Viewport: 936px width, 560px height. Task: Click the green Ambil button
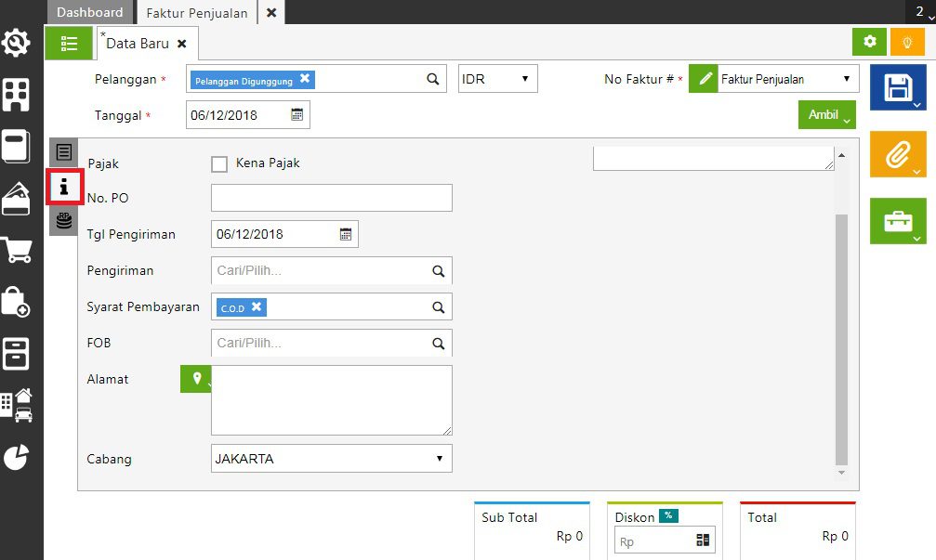point(826,115)
